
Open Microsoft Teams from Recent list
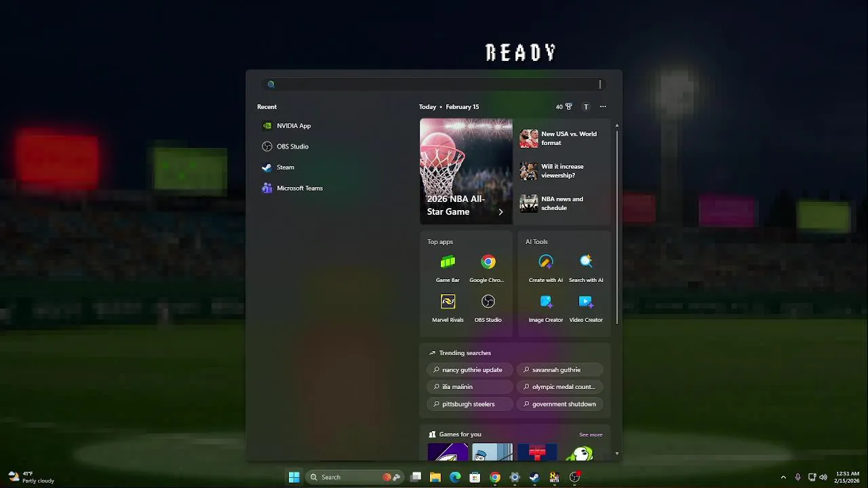(292, 188)
